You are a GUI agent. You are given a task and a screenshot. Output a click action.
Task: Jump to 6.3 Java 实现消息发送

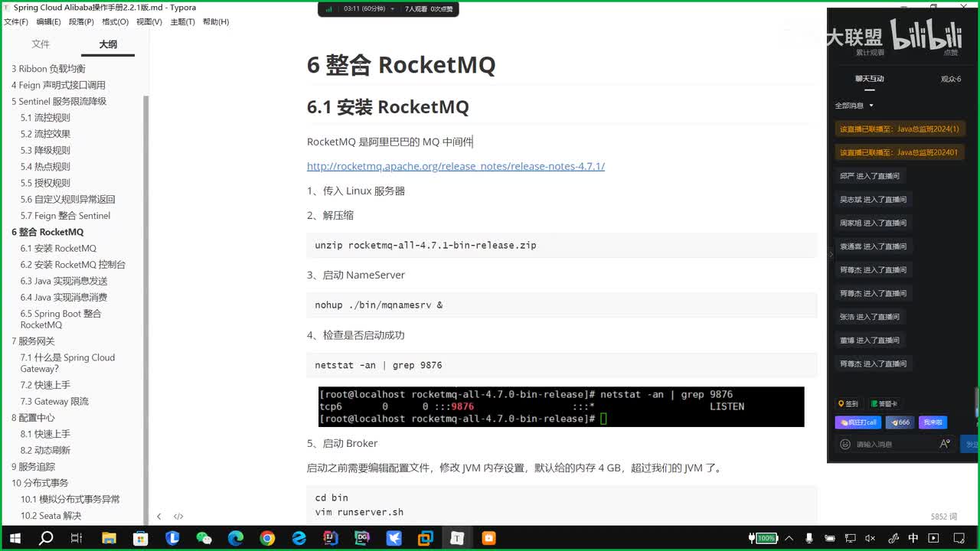tap(64, 281)
